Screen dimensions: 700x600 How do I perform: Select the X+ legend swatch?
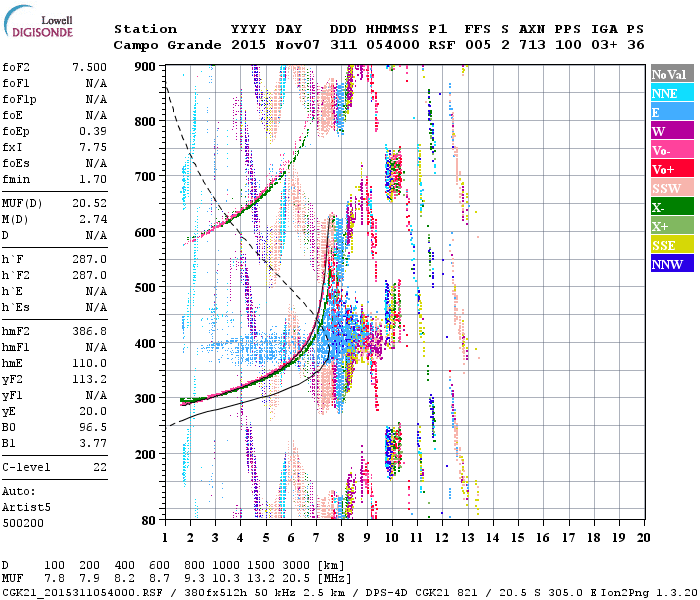(x=672, y=226)
